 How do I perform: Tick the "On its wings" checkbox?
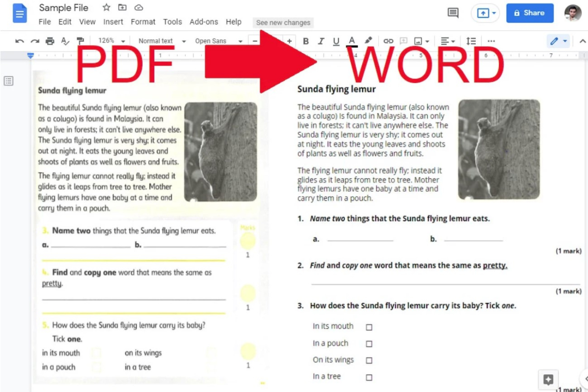click(x=369, y=361)
